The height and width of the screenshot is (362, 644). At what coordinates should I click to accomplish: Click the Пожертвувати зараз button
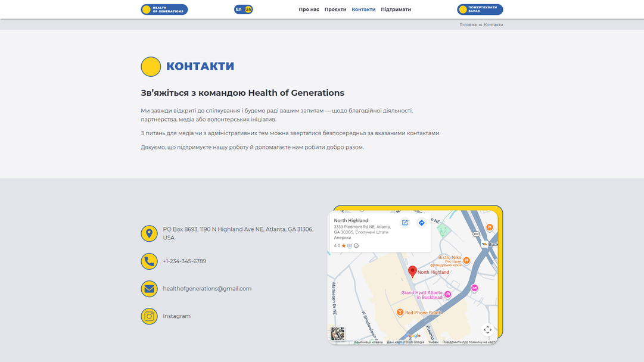pyautogui.click(x=480, y=10)
